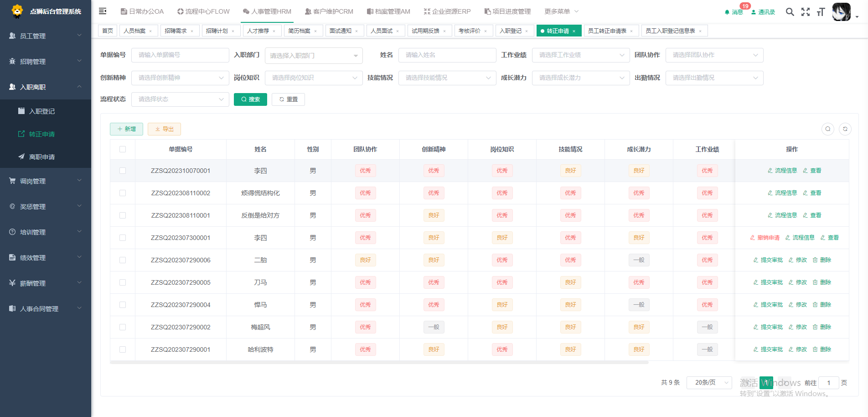Image resolution: width=868 pixels, height=417 pixels.
Task: Open the 工作业绩 filter dropdown
Action: tap(581, 55)
